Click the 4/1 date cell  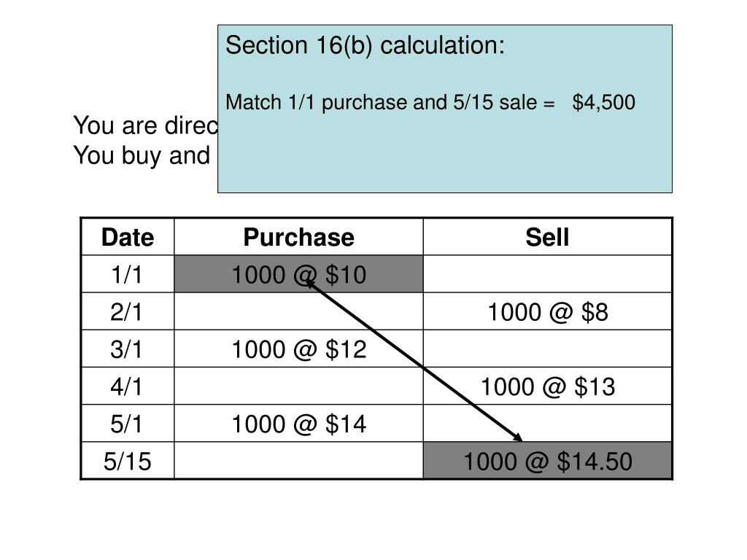[x=128, y=386]
